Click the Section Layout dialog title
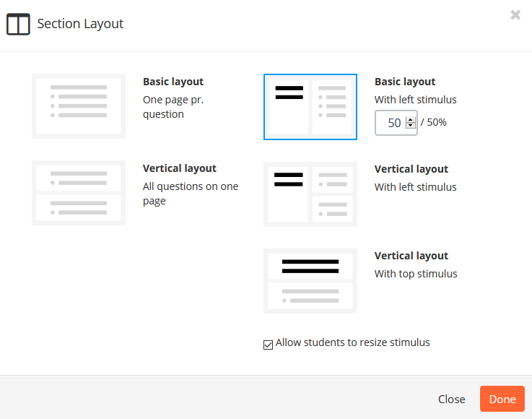 (80, 24)
